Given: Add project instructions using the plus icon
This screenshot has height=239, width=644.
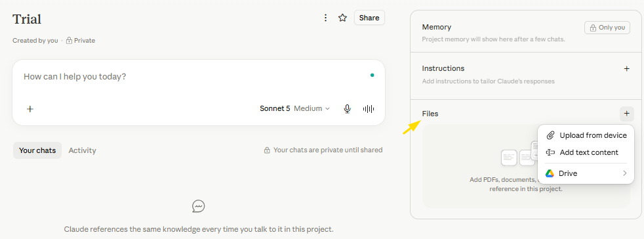Looking at the screenshot, I should (x=627, y=69).
